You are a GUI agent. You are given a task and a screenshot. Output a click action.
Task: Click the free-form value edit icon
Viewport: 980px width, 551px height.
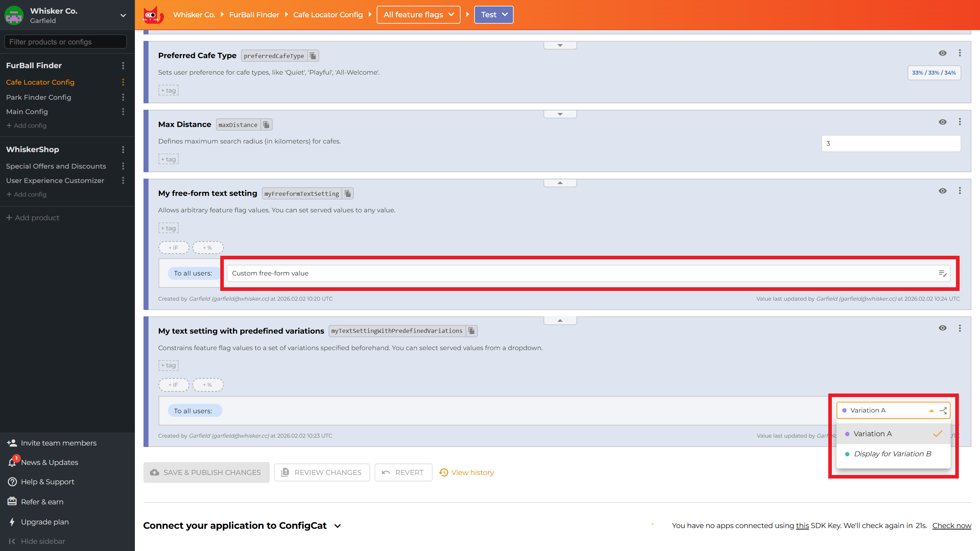[x=942, y=273]
